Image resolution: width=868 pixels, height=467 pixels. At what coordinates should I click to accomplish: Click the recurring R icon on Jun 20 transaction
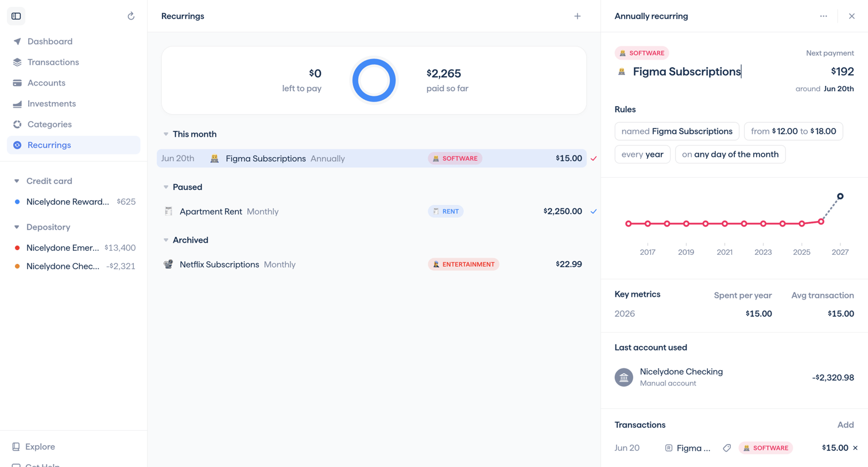click(669, 448)
